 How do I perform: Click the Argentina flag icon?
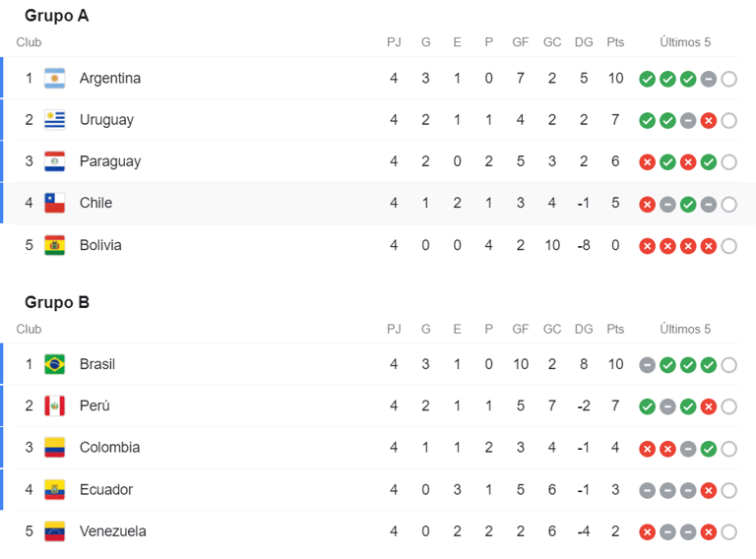point(54,78)
